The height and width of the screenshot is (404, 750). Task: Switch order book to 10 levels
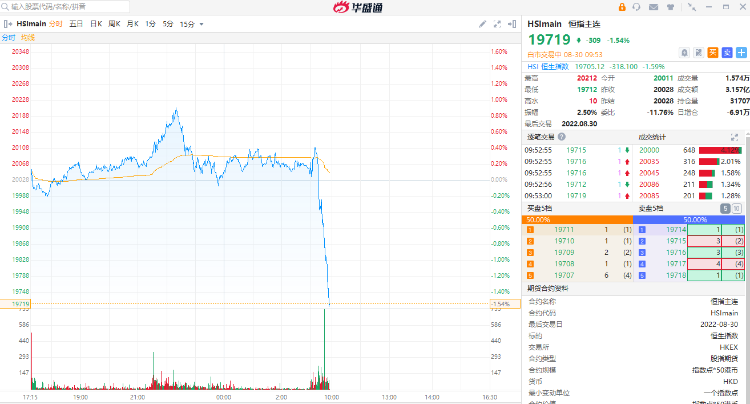pos(739,208)
